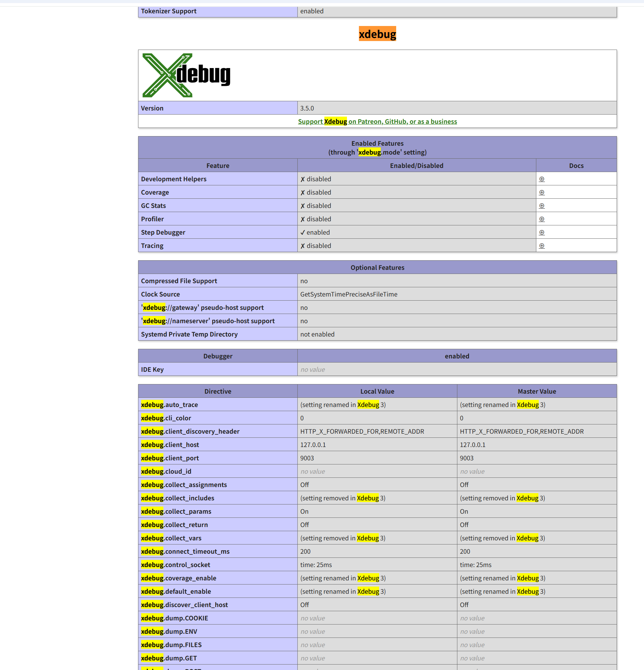Click xdebug.discover_client_host directive name
Image resolution: width=644 pixels, height=670 pixels.
(184, 605)
